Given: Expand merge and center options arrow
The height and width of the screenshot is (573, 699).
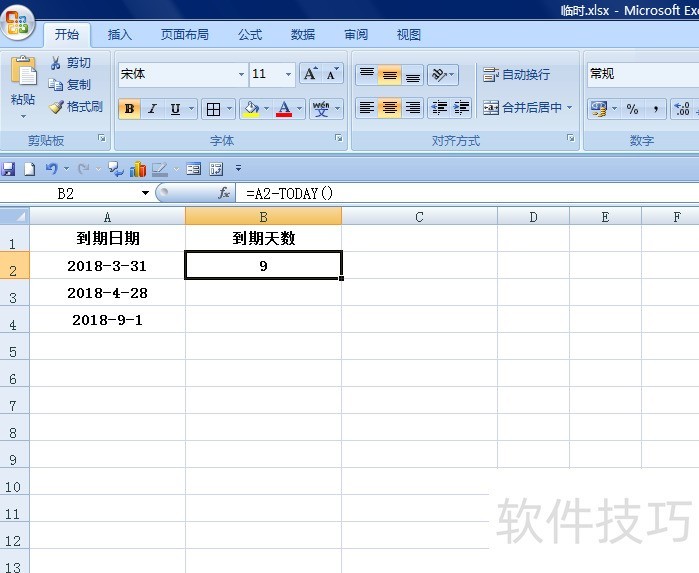Looking at the screenshot, I should [x=569, y=108].
